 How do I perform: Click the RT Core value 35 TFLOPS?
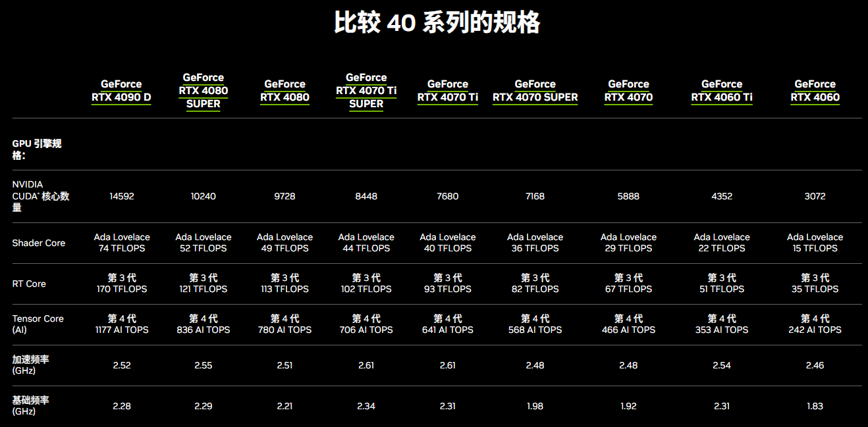click(x=815, y=289)
